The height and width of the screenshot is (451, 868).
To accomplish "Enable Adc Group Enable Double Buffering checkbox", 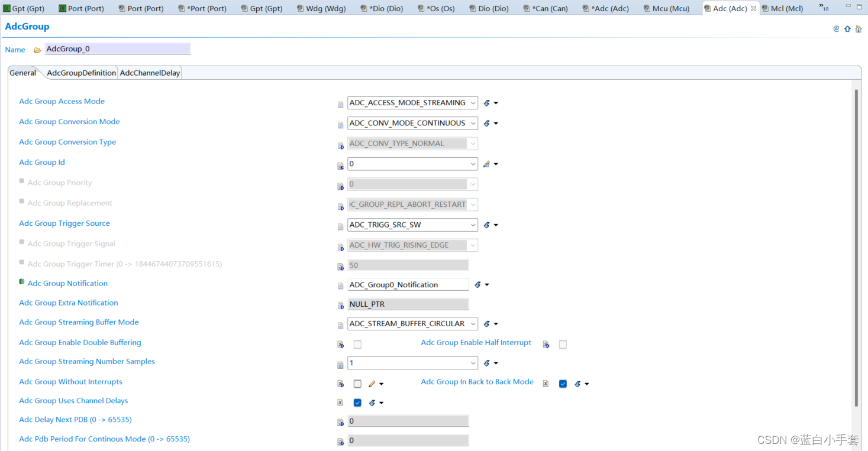I will (x=357, y=345).
